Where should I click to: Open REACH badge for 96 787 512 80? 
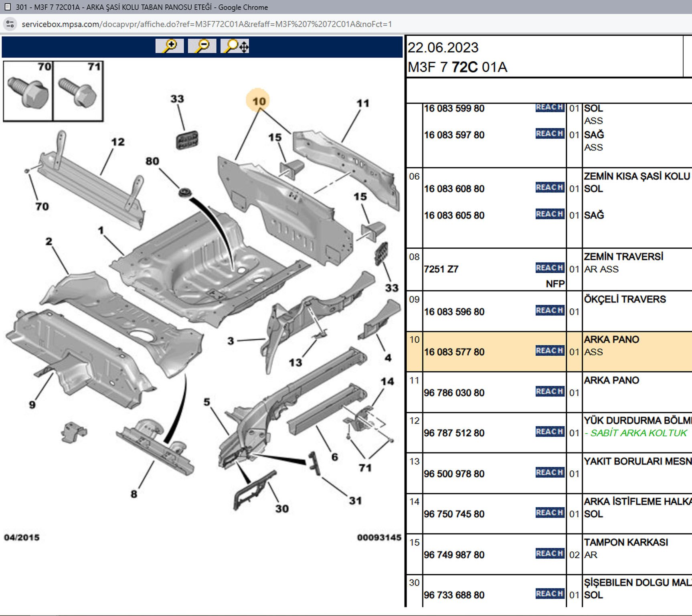pos(550,432)
